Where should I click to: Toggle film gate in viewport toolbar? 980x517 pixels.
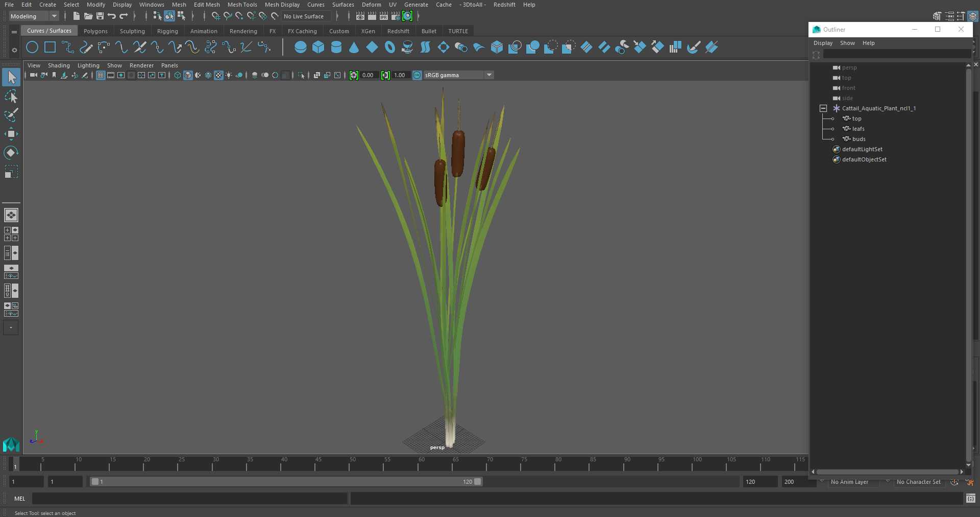111,75
